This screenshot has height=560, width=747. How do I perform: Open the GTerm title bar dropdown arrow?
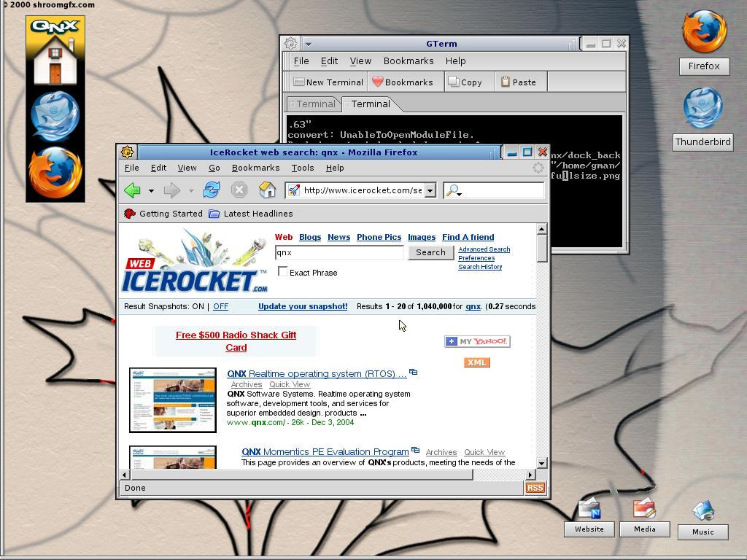coord(309,44)
